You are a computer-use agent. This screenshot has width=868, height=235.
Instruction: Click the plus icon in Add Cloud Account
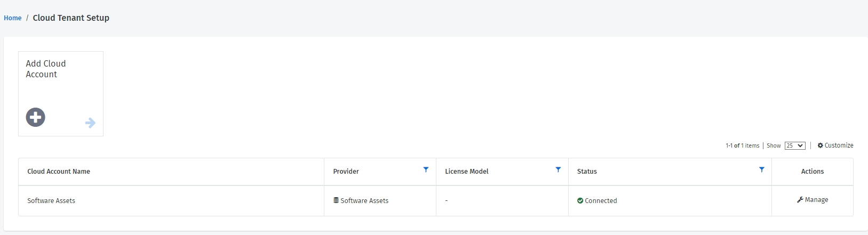pyautogui.click(x=36, y=117)
